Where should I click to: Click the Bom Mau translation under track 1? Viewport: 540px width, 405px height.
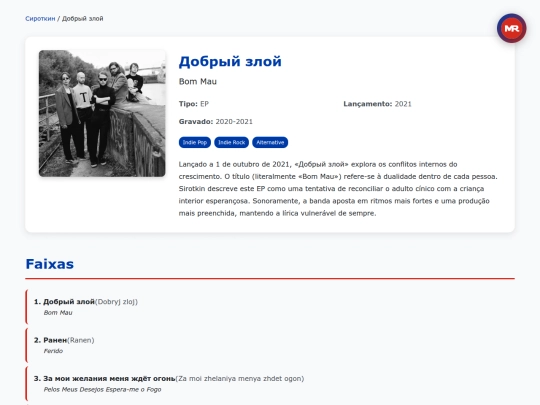[x=58, y=313]
